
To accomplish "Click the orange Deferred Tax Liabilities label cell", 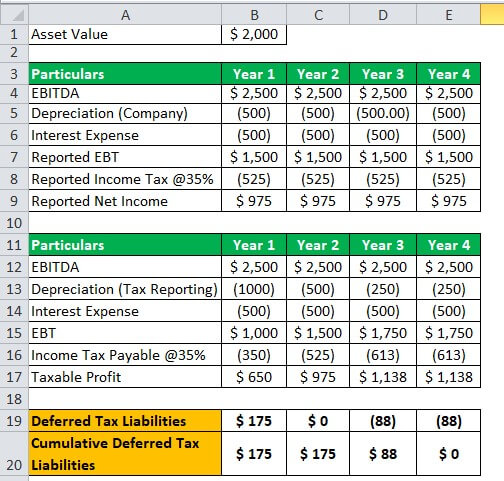I will 125,421.
